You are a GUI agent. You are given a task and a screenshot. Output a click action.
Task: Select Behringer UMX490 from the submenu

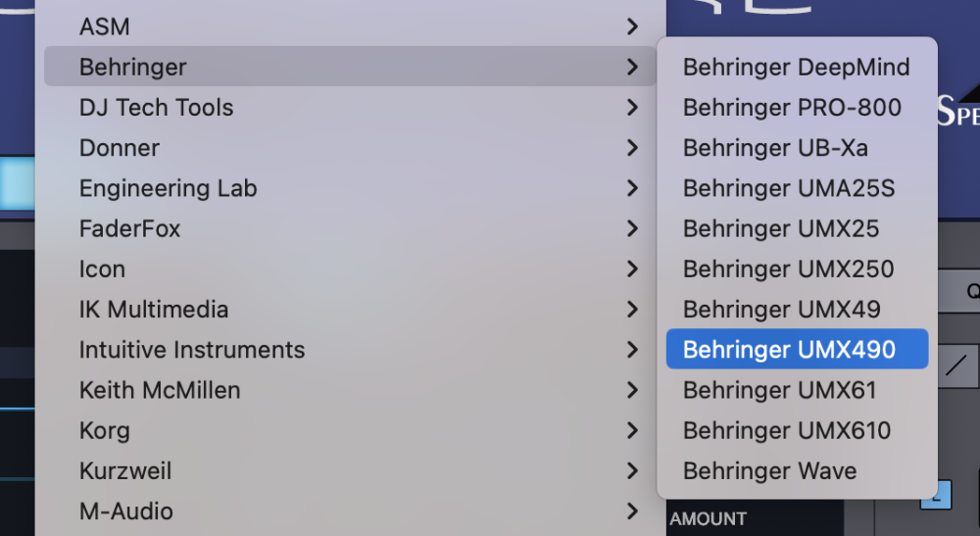pos(789,350)
